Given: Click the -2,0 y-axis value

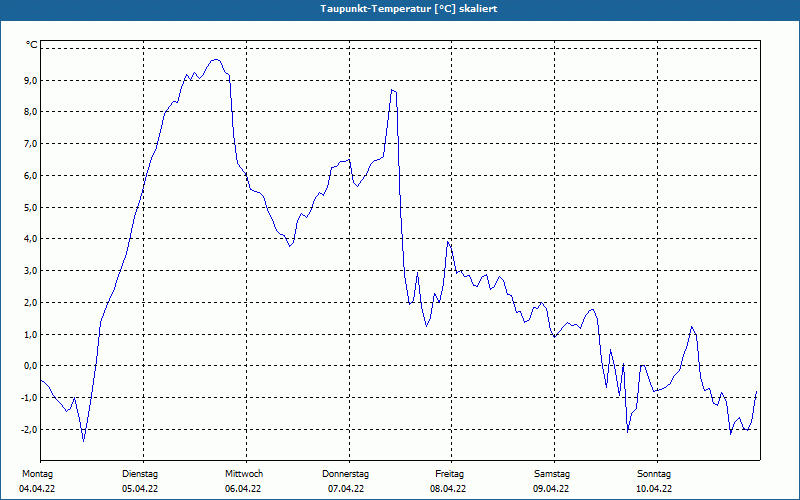Looking at the screenshot, I should pyautogui.click(x=29, y=429).
